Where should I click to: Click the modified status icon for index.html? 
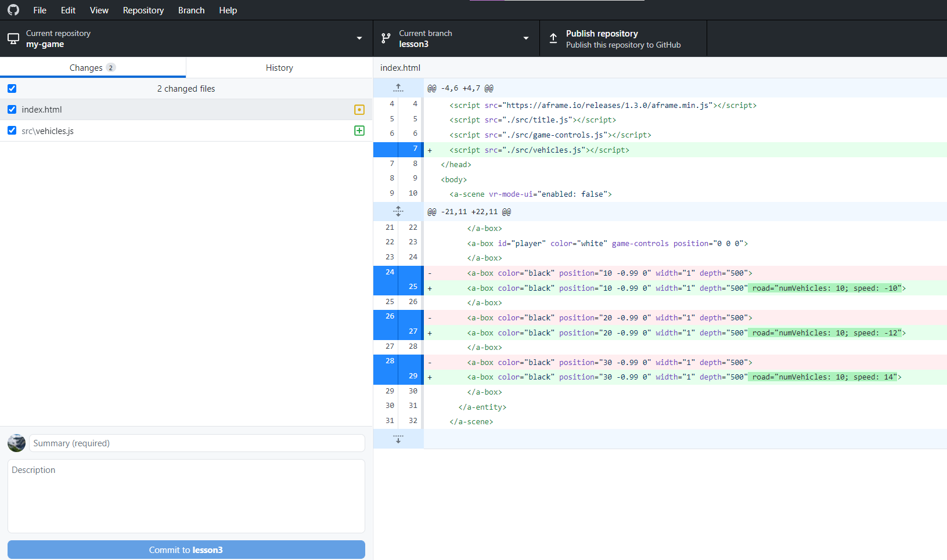(x=359, y=110)
